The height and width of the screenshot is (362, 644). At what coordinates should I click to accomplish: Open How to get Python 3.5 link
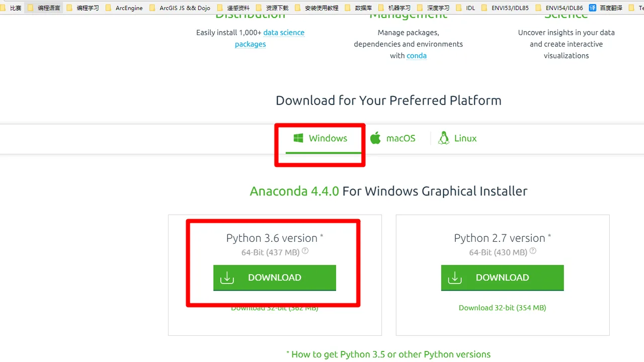388,354
